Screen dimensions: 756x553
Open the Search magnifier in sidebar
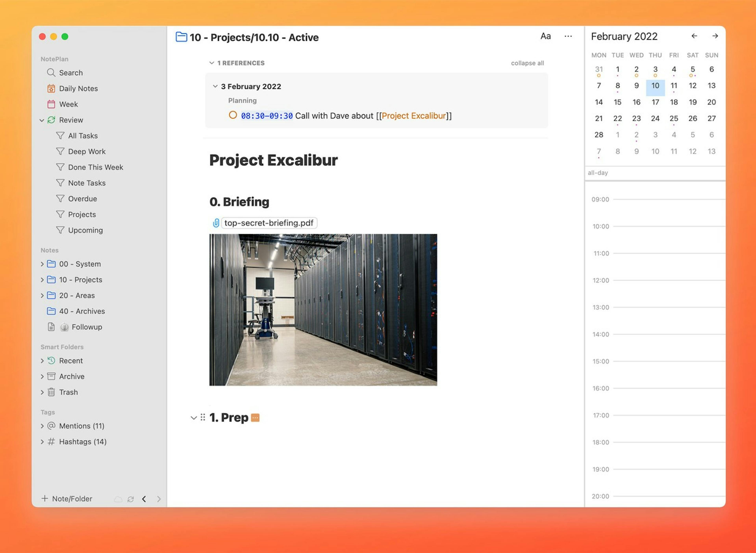pyautogui.click(x=51, y=73)
